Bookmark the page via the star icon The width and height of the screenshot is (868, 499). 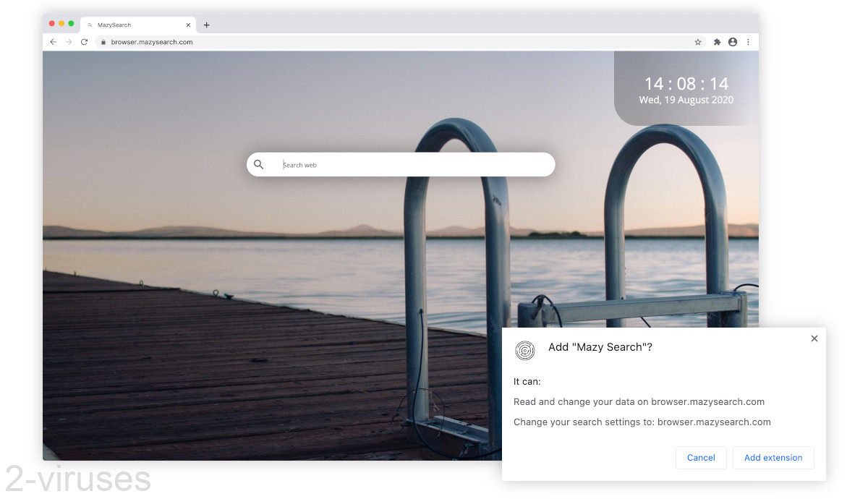click(697, 42)
